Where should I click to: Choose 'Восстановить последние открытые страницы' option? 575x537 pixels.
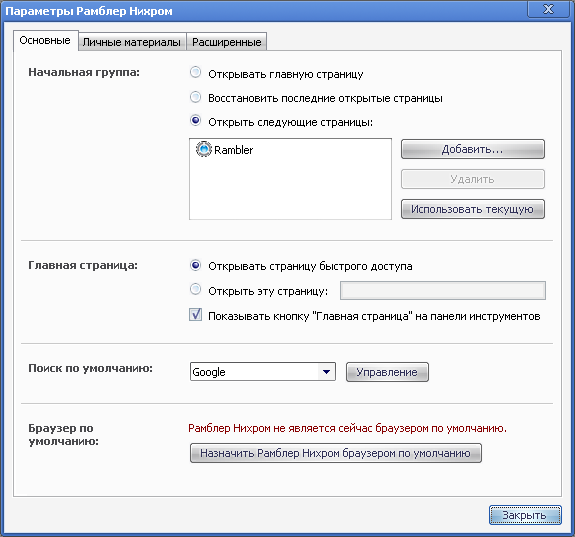tap(195, 97)
